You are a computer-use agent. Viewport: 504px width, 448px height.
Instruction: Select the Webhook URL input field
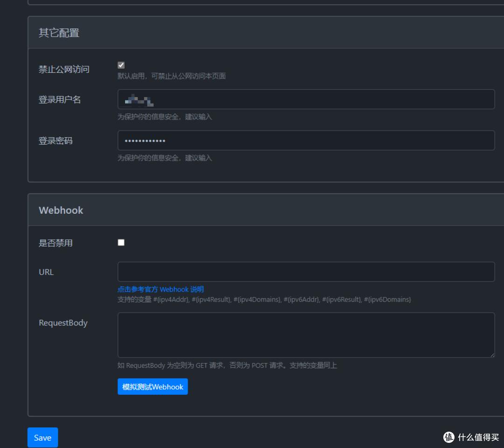(x=306, y=272)
